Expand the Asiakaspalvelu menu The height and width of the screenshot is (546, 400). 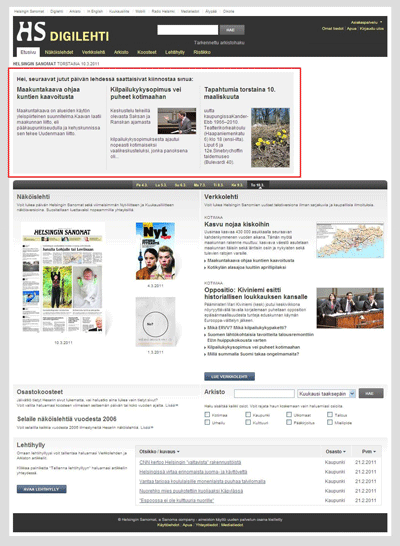pos(366,22)
